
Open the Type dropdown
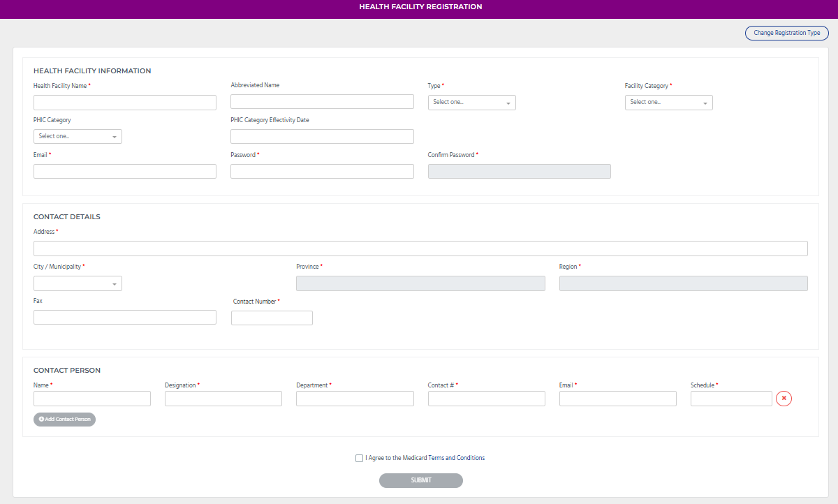[472, 103]
